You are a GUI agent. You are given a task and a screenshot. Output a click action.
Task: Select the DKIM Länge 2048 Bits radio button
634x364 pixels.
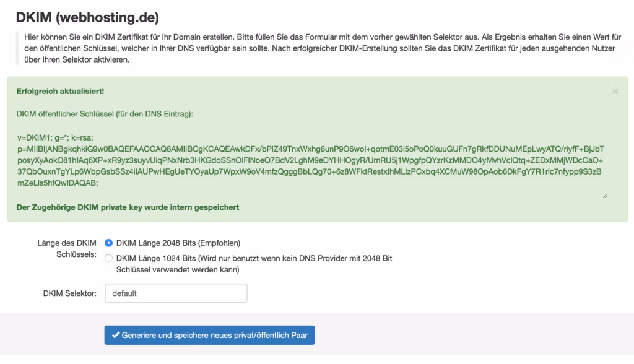coord(109,243)
